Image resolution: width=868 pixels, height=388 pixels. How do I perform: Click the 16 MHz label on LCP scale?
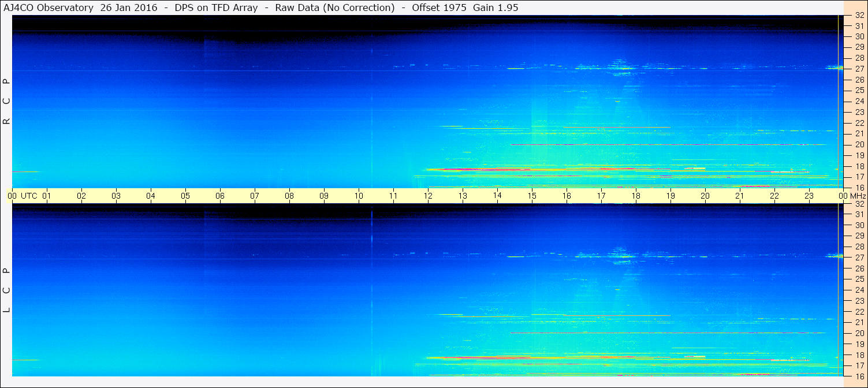(859, 376)
